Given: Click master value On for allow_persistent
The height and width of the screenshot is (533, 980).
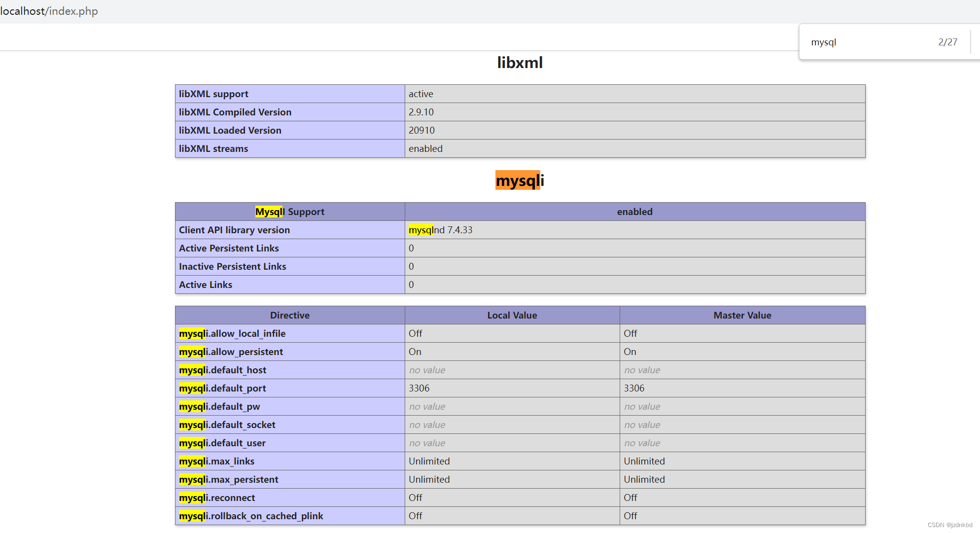Looking at the screenshot, I should coord(630,352).
